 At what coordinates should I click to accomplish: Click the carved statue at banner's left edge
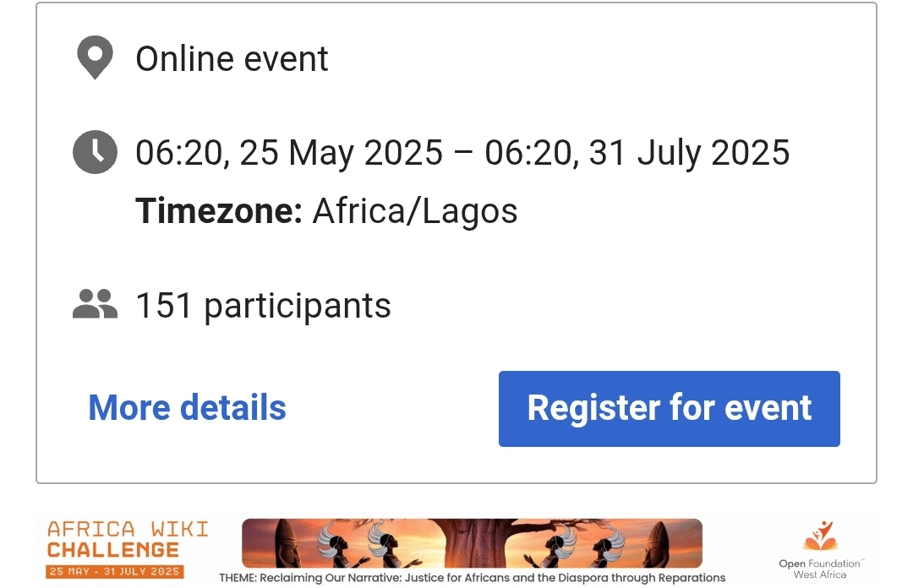pos(287,542)
